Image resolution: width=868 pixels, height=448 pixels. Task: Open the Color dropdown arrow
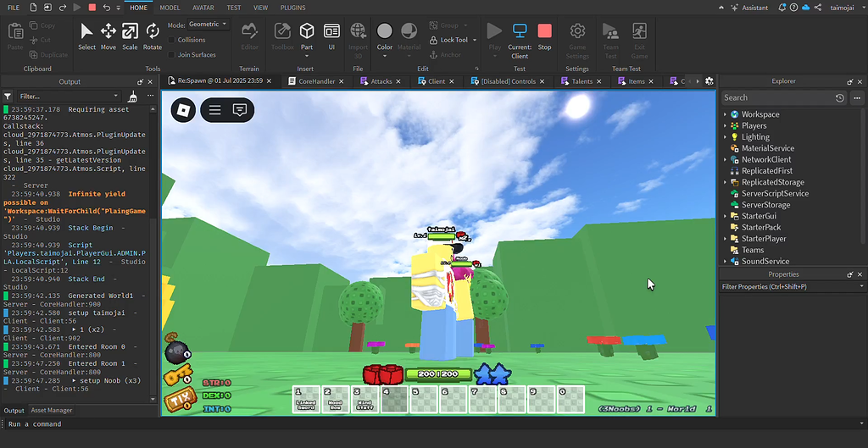[x=385, y=56]
